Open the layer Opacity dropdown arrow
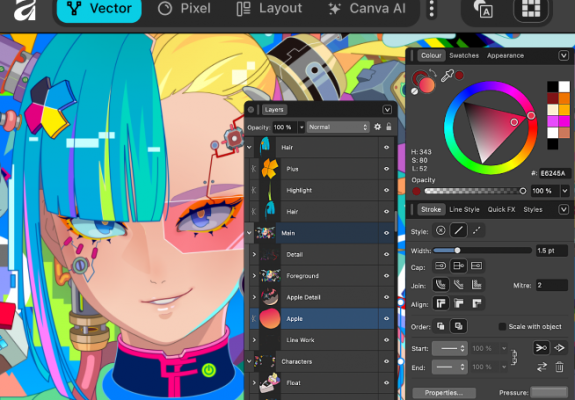 pyautogui.click(x=301, y=127)
